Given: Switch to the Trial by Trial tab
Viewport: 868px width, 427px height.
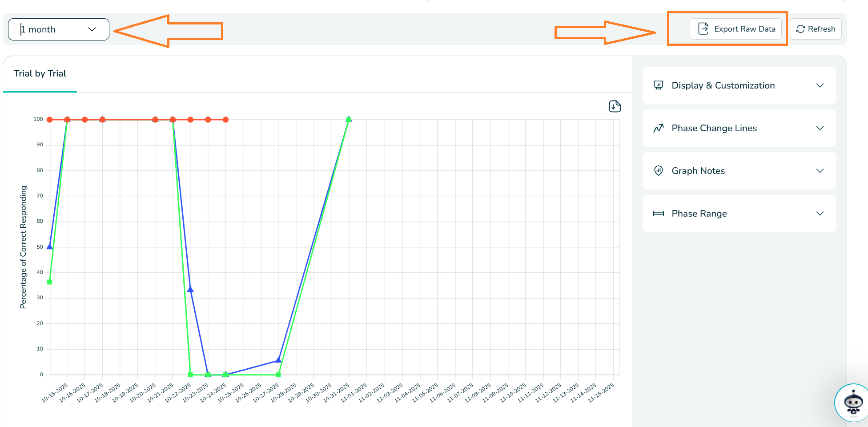Looking at the screenshot, I should coord(40,74).
